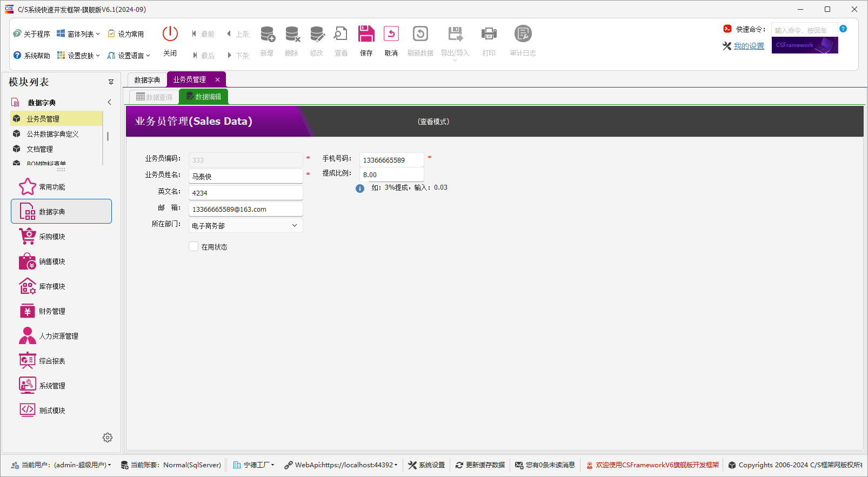Screen dimensions: 868x477
Task: Click the Modify (修改) database icon
Action: click(317, 33)
